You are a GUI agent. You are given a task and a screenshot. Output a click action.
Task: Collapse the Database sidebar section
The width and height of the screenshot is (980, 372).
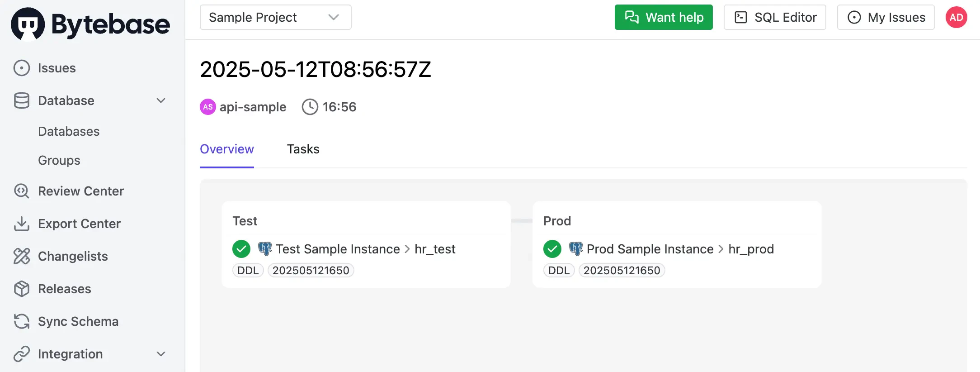(x=161, y=100)
